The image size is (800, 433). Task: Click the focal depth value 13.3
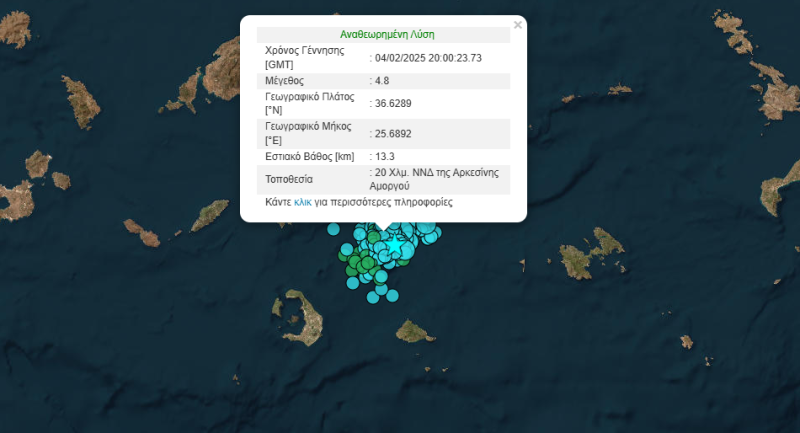point(385,157)
